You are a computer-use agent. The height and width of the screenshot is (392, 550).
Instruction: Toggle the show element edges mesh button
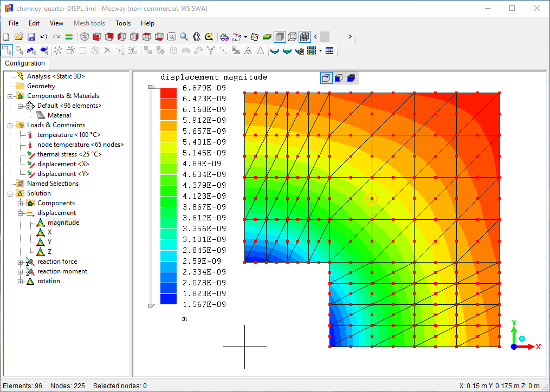click(x=305, y=37)
